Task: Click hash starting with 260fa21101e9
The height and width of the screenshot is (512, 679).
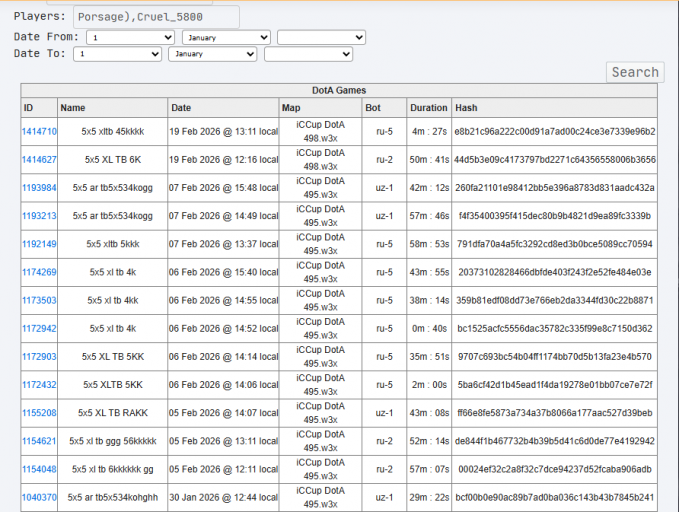Action: pos(555,188)
